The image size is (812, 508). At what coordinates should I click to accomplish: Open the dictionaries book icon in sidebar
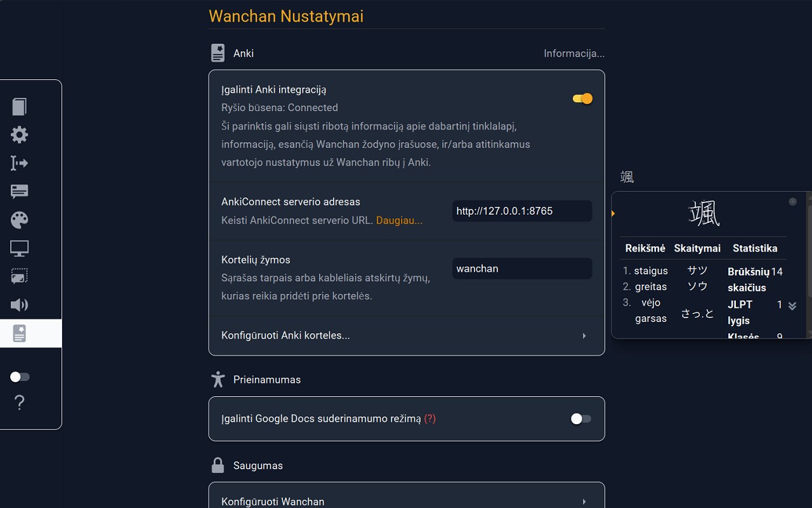20,107
